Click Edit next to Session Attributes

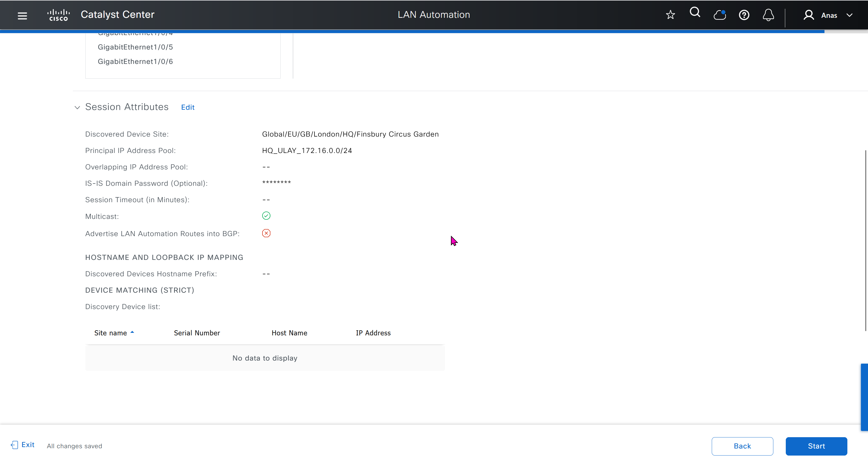click(x=188, y=107)
